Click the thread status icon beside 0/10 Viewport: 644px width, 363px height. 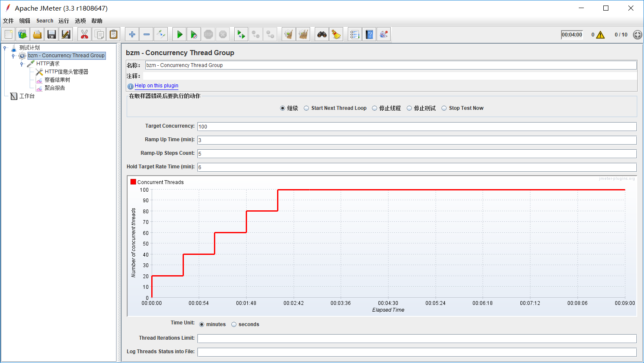(637, 35)
